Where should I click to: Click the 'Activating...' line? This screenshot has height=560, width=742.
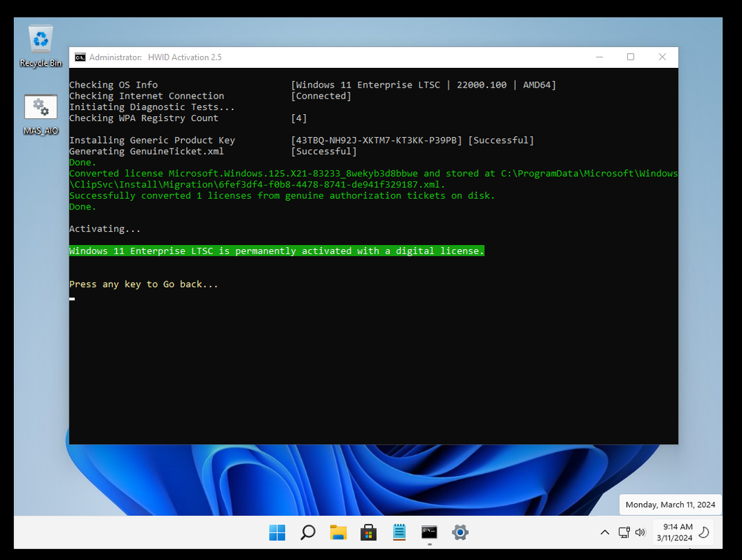104,229
